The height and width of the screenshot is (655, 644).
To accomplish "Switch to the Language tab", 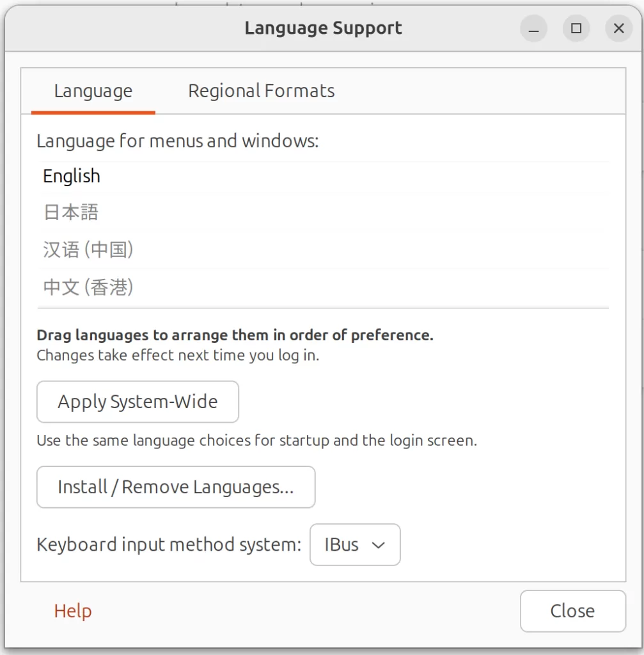I will 93,91.
